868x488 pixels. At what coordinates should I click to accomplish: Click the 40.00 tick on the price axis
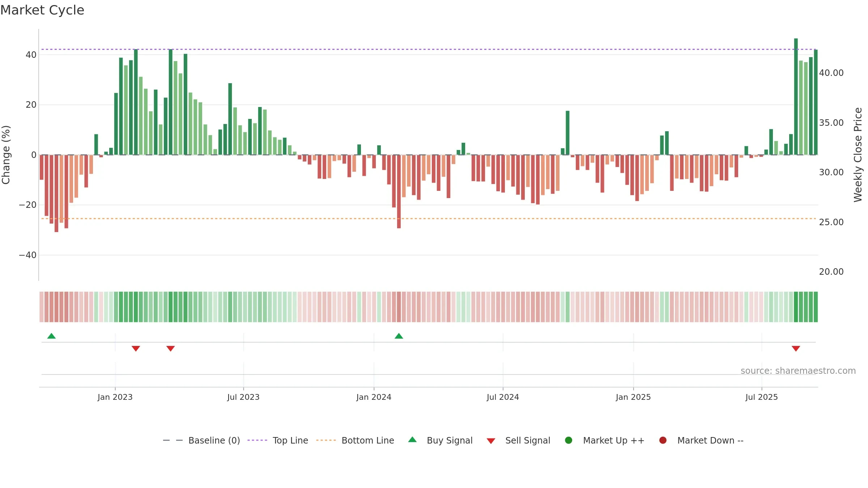point(831,73)
